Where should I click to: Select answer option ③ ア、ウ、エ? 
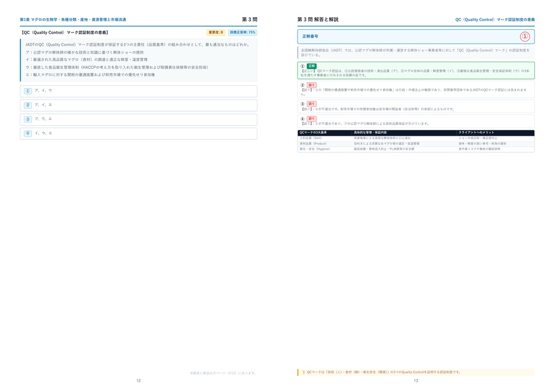point(138,120)
